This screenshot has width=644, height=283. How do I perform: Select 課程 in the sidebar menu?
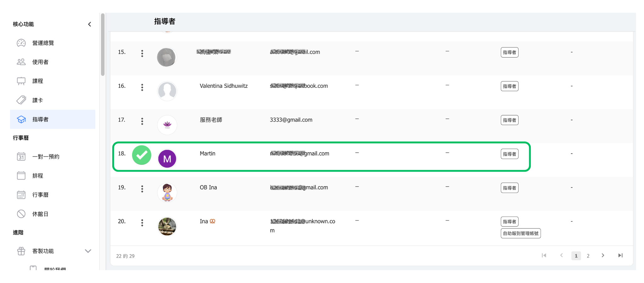[38, 81]
